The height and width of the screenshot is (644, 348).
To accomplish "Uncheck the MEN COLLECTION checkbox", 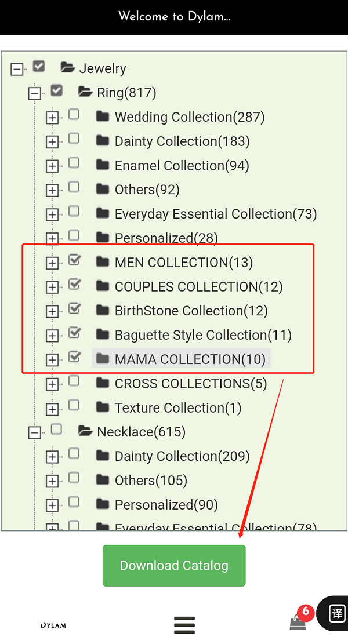I will point(74,260).
